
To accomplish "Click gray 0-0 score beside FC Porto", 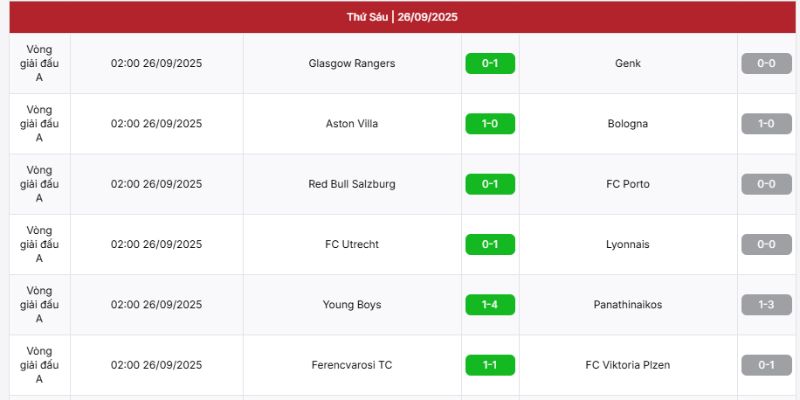I will click(x=766, y=184).
